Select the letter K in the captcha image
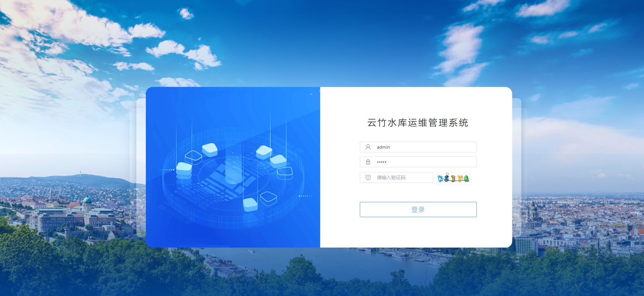The width and height of the screenshot is (644, 296). coord(441,178)
